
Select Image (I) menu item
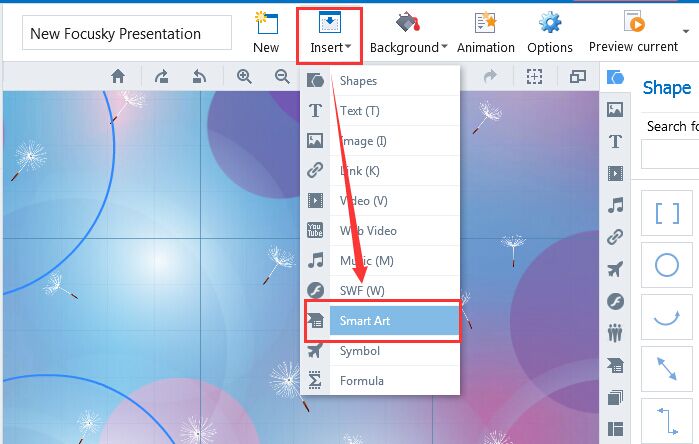coord(380,141)
